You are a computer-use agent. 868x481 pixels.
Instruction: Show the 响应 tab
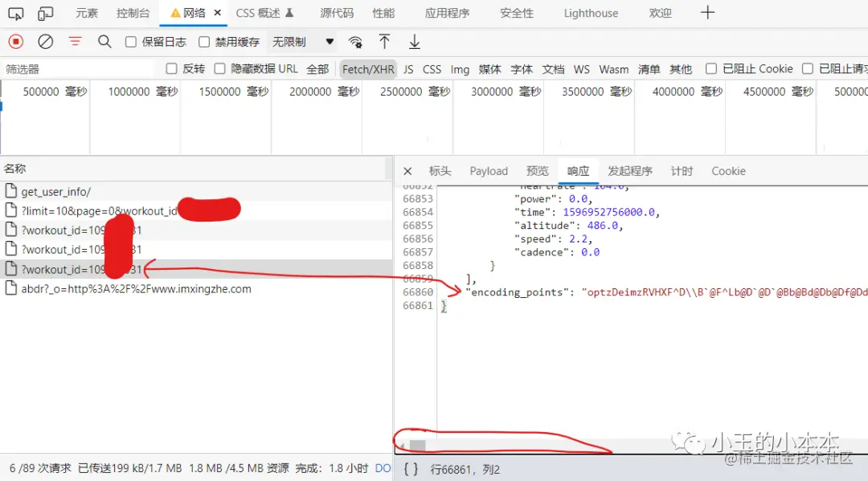pyautogui.click(x=578, y=171)
